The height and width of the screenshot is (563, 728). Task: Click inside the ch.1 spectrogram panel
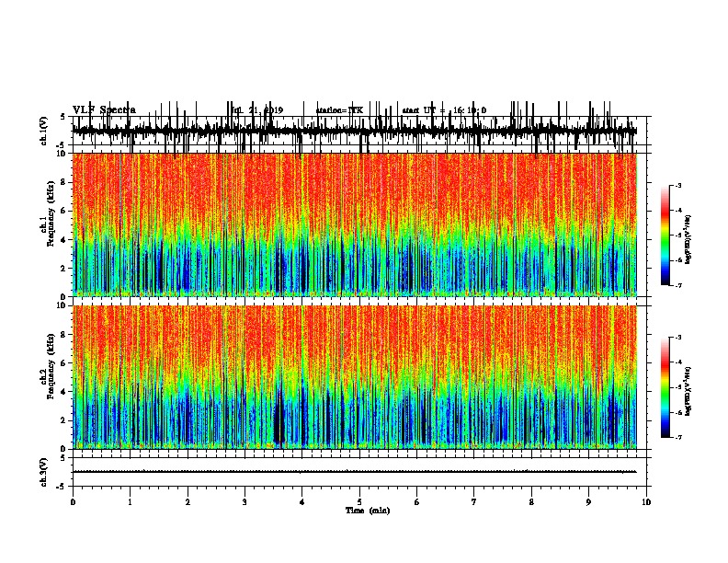coord(355,224)
